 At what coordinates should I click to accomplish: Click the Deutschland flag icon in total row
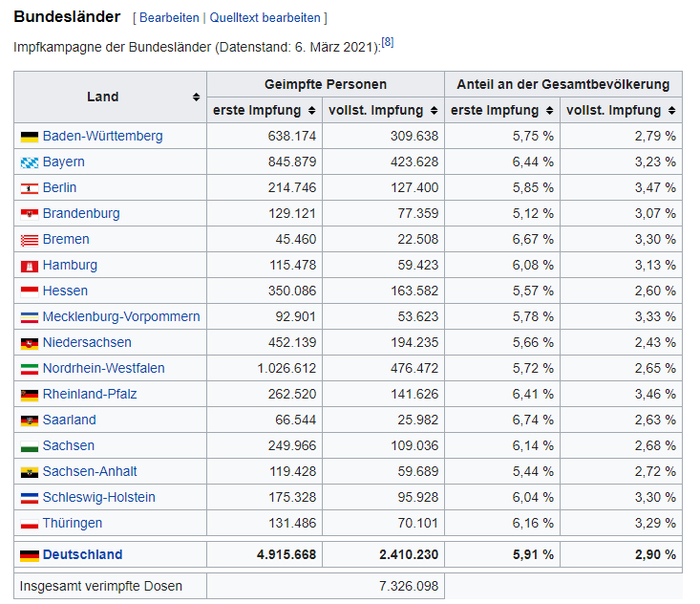coord(29,555)
